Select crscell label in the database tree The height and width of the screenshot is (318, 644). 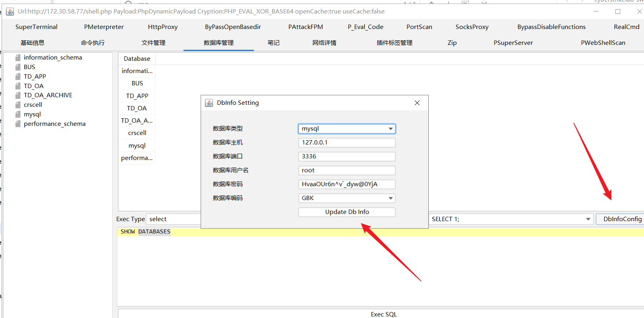(33, 105)
